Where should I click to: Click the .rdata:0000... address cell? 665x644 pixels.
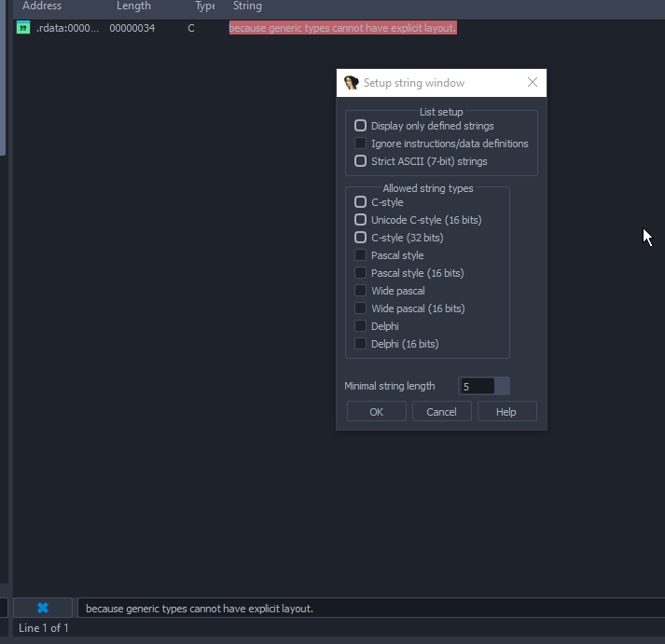[67, 28]
